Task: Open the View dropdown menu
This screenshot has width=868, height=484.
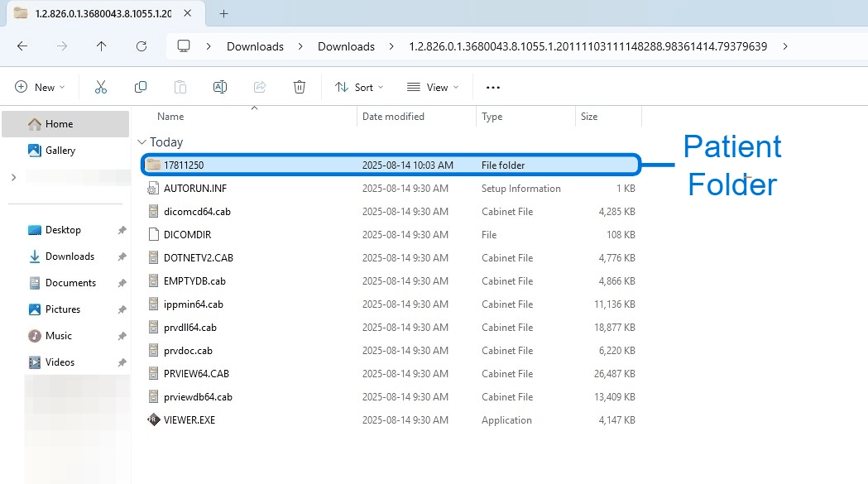Action: [433, 87]
